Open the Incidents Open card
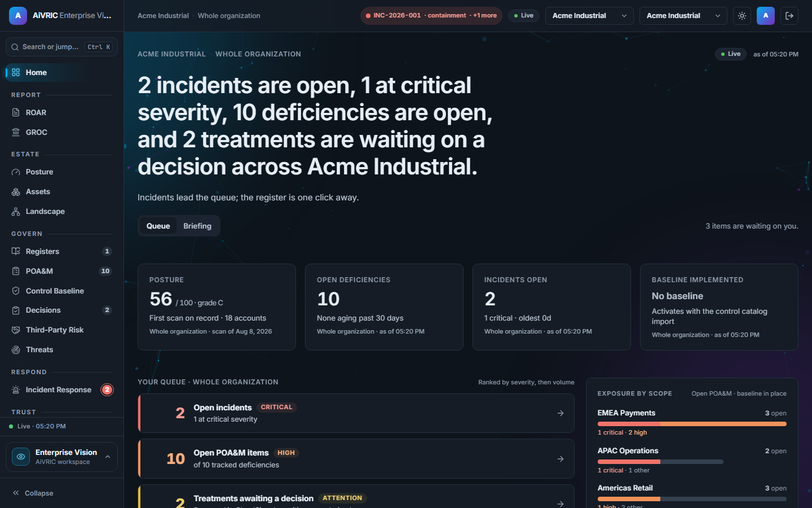The height and width of the screenshot is (508, 812). point(551,307)
